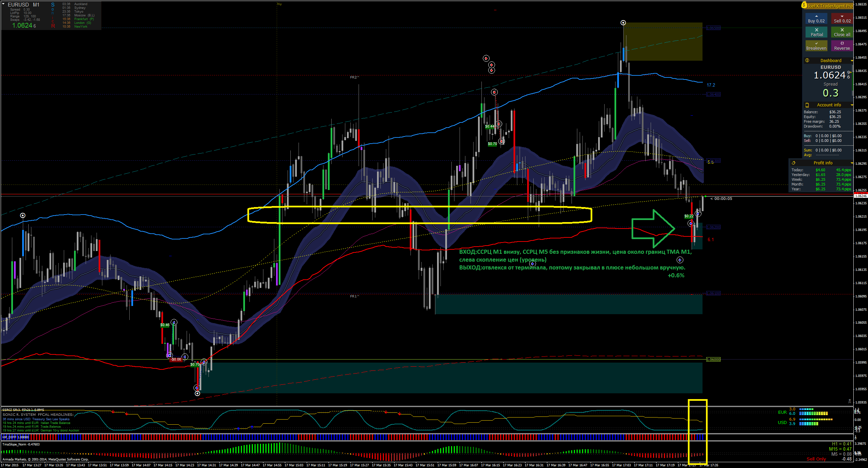The image size is (868, 468).
Task: Click the Sell Only signal text
Action: 816,459
